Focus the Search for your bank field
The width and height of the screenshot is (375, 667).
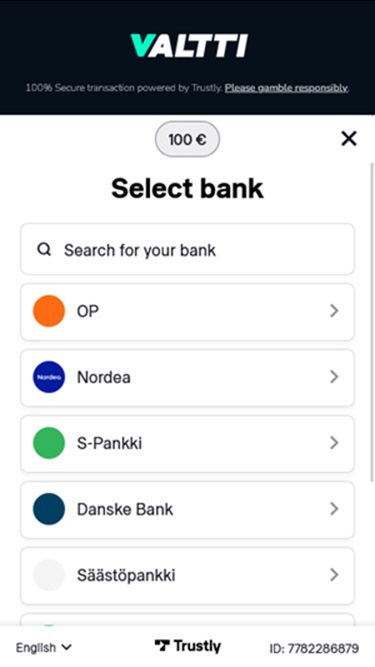tap(188, 249)
